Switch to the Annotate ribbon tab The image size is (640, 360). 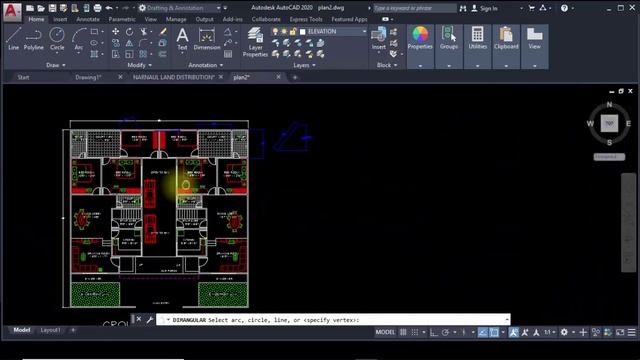pyautogui.click(x=88, y=19)
